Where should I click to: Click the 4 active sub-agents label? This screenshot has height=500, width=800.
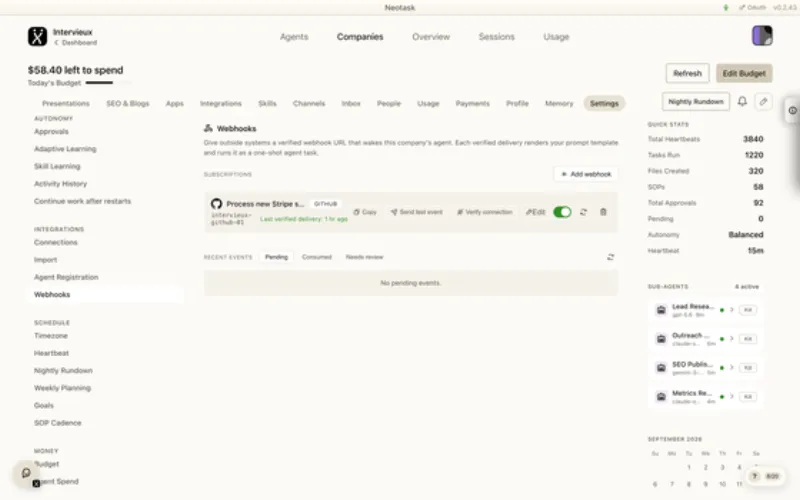click(747, 287)
